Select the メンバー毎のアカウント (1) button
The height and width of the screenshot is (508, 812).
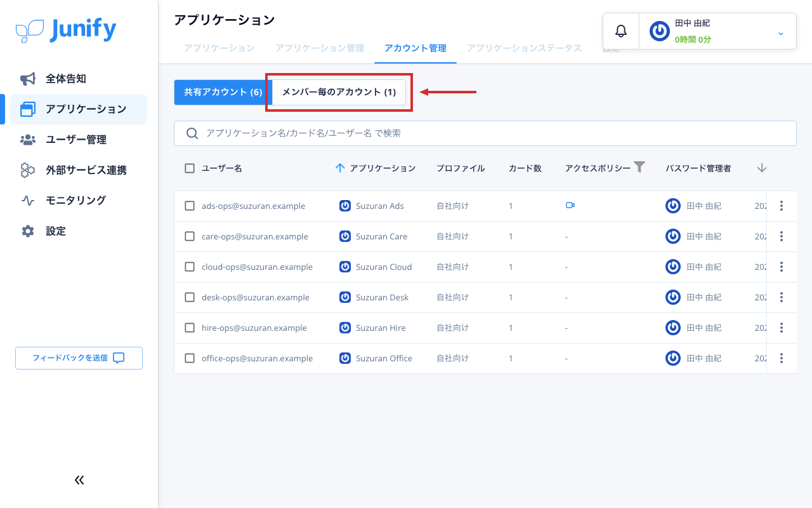point(339,92)
